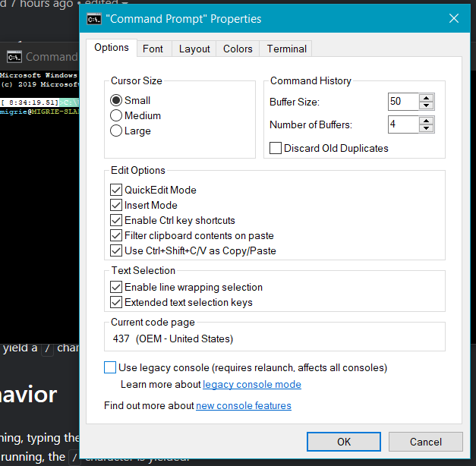Switch to the Font tab
The image size is (476, 466).
tap(153, 49)
